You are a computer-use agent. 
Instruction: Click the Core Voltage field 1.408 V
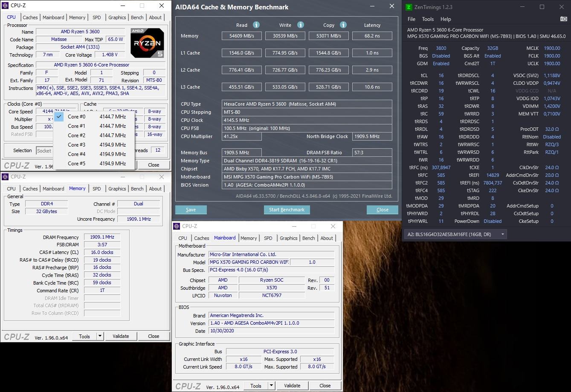point(110,55)
